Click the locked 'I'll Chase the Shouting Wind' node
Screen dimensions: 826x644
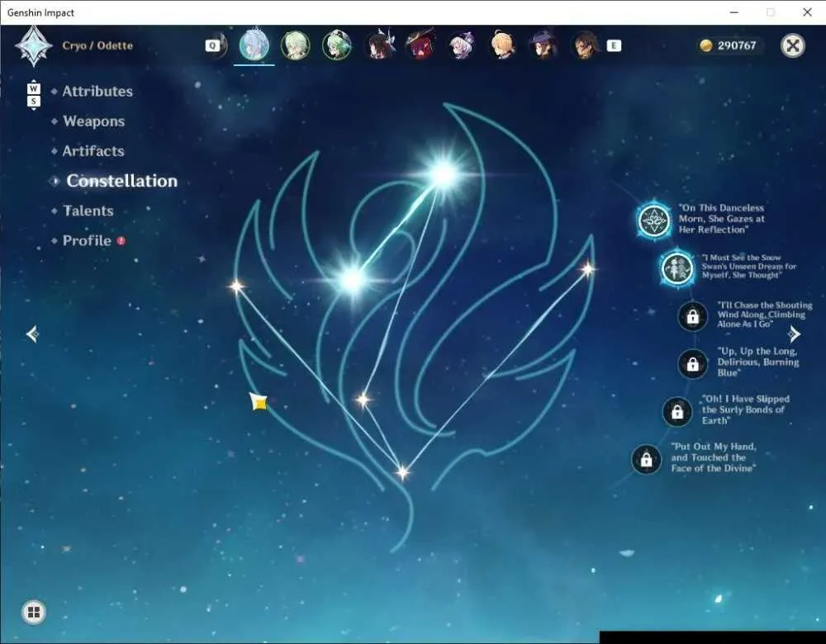[693, 316]
